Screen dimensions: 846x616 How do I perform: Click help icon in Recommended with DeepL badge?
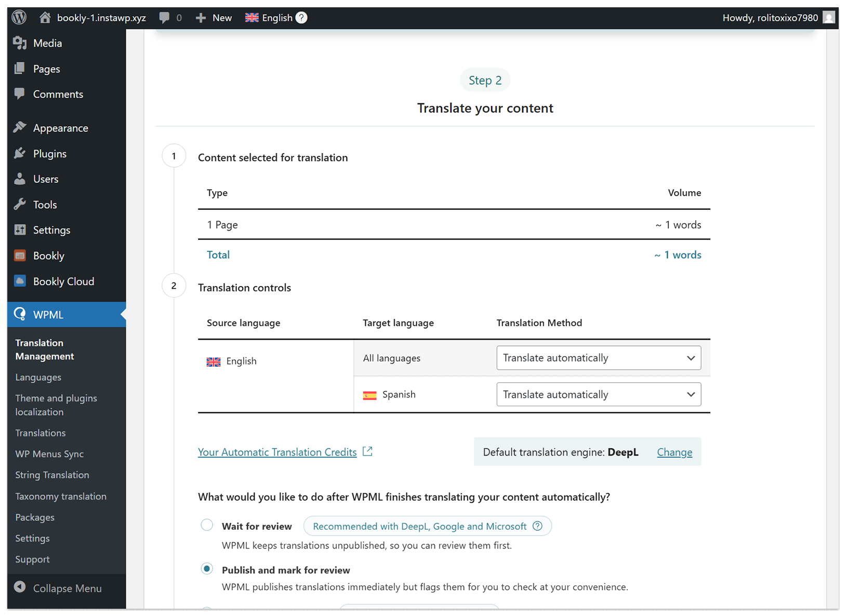click(538, 526)
